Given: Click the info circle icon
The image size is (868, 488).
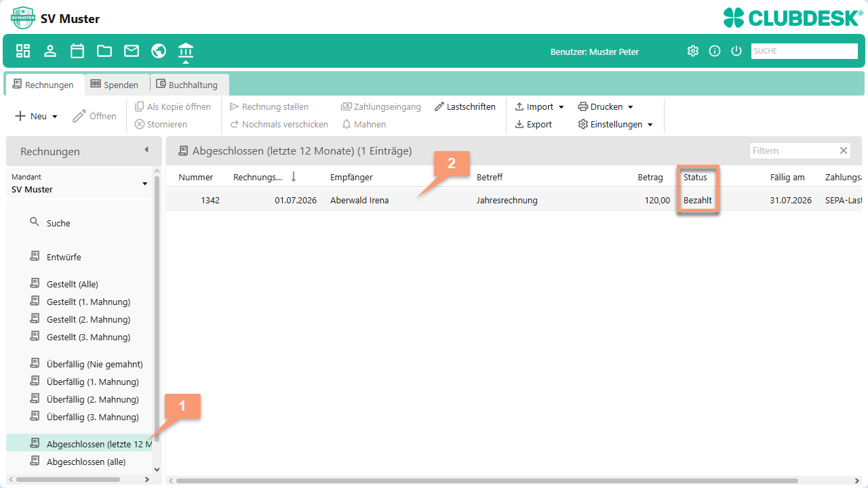Looking at the screenshot, I should point(715,51).
